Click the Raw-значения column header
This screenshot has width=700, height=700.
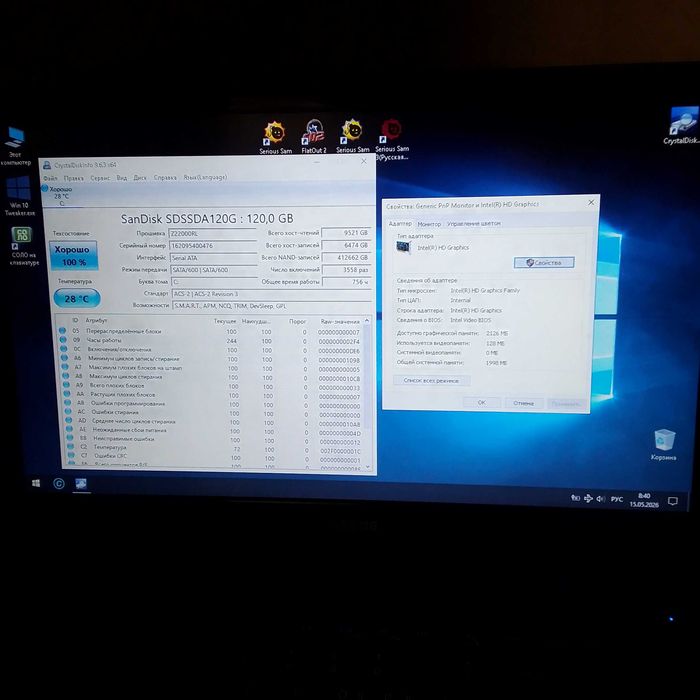click(x=340, y=321)
